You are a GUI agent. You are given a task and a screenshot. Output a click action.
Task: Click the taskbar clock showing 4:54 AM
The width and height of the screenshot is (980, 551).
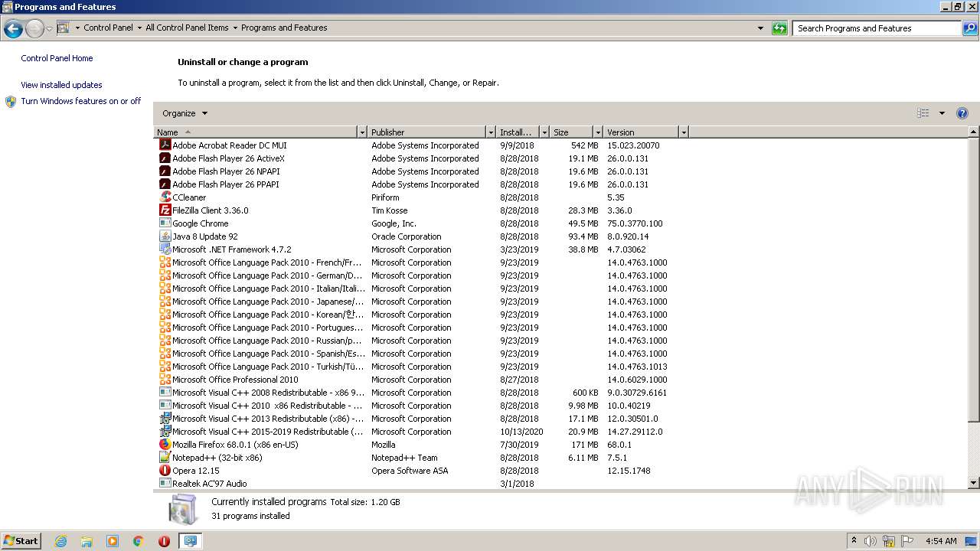coord(941,541)
